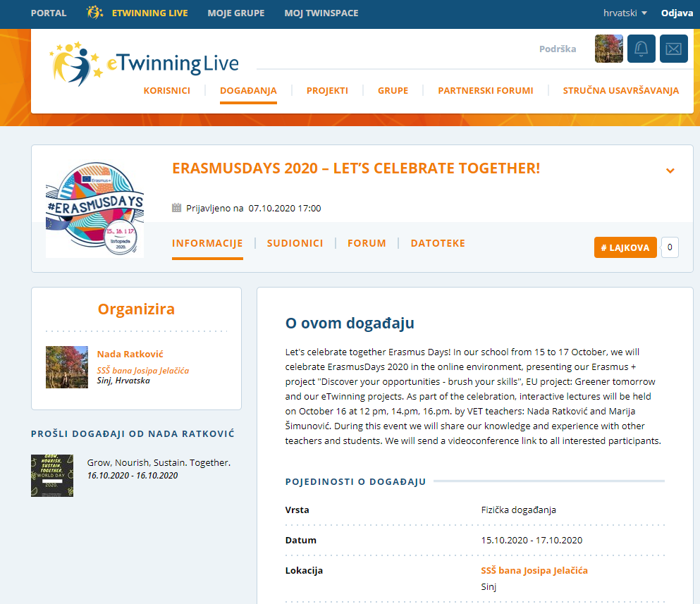The width and height of the screenshot is (700, 604).
Task: Click the Sinj text under Lokacija
Action: tap(489, 586)
